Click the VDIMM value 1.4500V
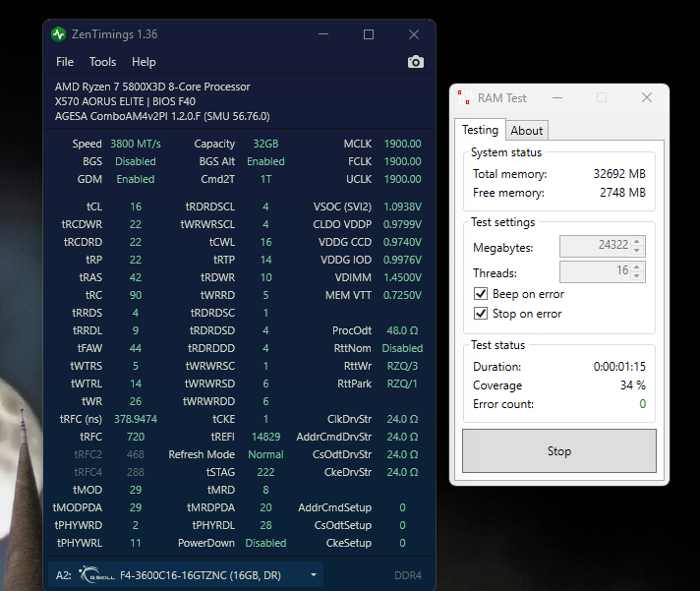This screenshot has height=591, width=700. [402, 277]
